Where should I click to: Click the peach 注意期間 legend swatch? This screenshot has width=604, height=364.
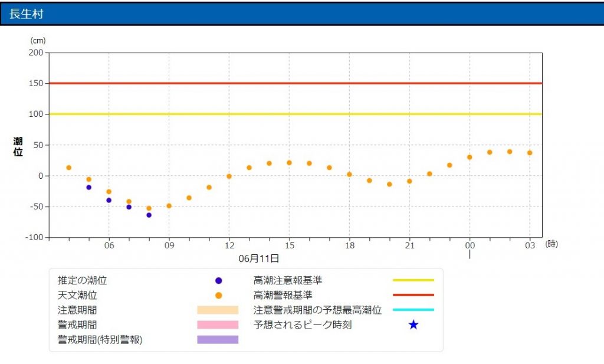tap(218, 310)
